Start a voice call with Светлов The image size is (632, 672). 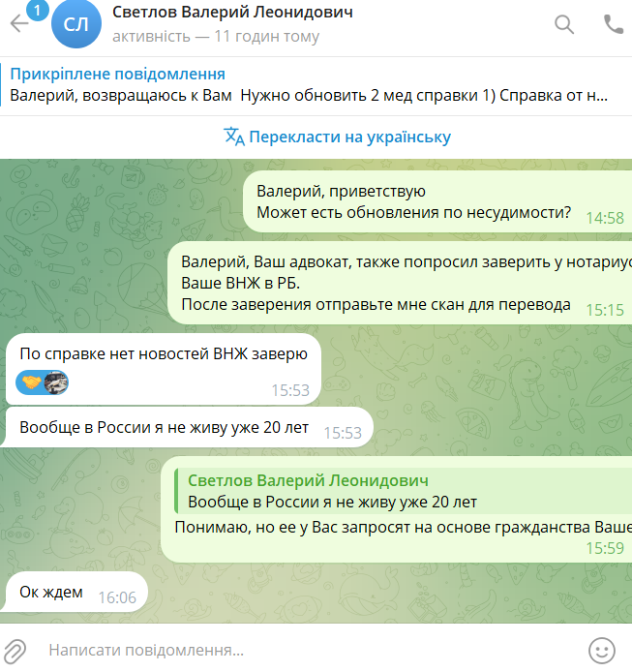614,24
